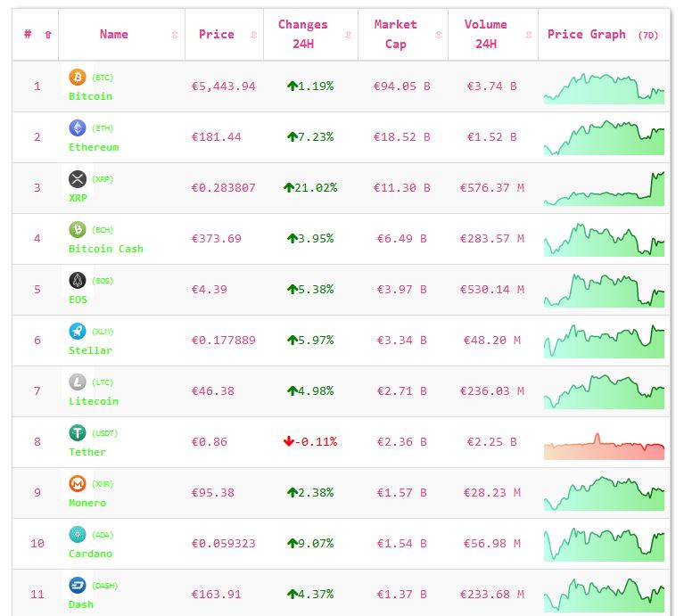Click the XRP logo icon
The width and height of the screenshot is (684, 616).
coord(78,179)
